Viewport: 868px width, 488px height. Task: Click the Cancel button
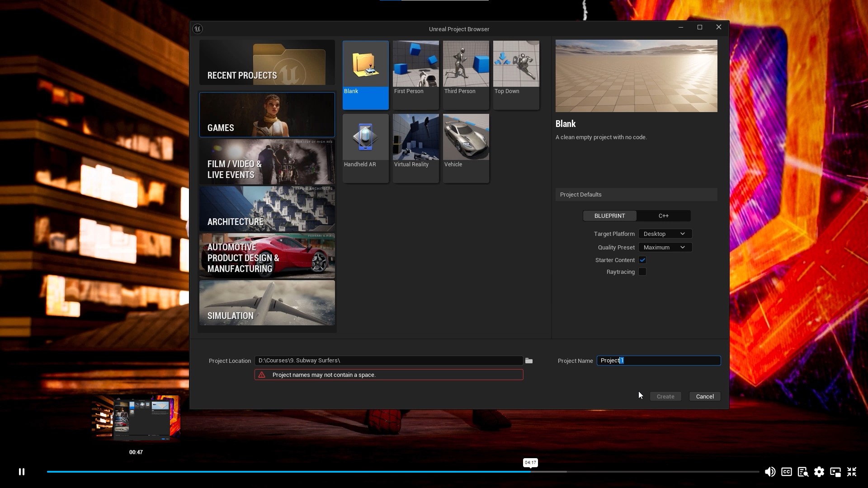(705, 396)
